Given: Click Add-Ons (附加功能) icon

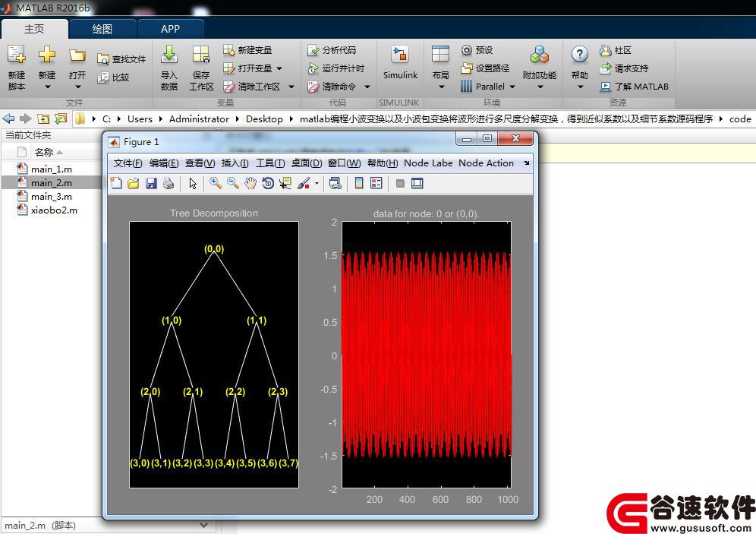Looking at the screenshot, I should (x=540, y=55).
